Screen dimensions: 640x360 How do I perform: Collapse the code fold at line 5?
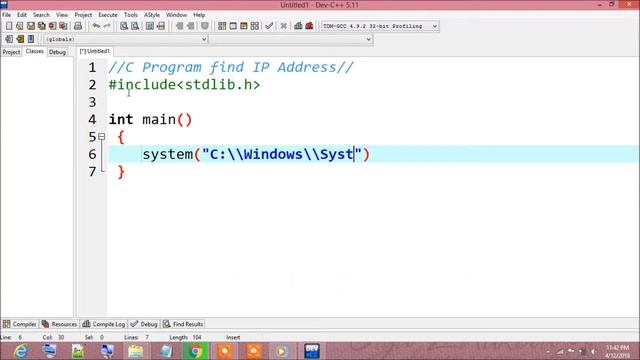pos(102,137)
